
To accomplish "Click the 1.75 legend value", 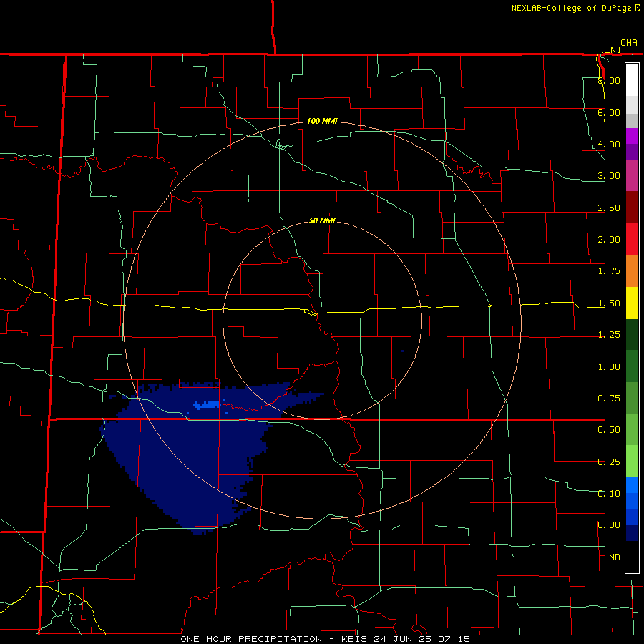I will click(x=609, y=271).
